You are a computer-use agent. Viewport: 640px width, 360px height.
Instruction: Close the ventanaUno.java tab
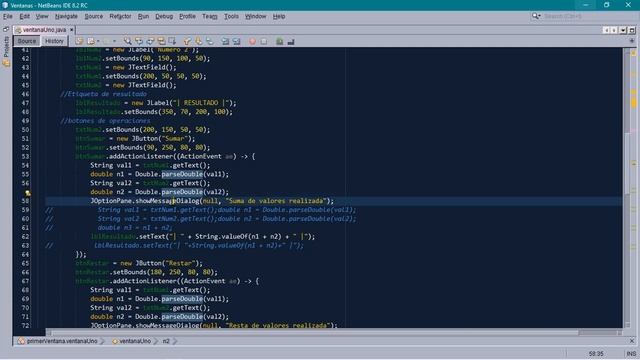71,30
